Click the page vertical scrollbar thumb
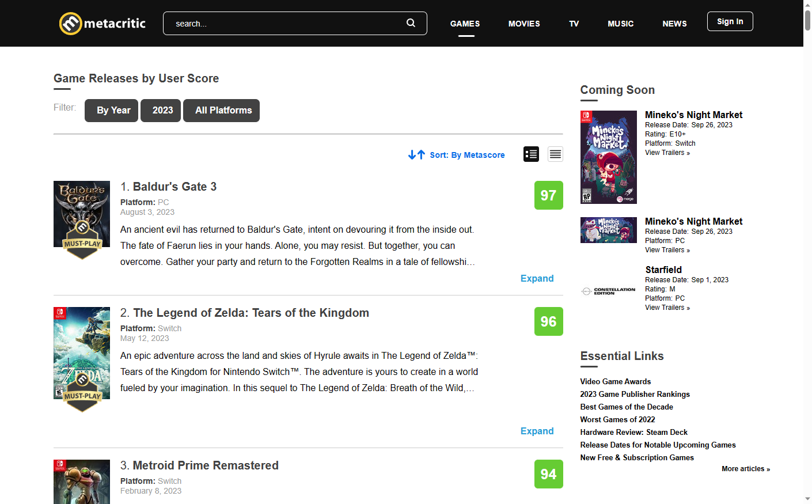This screenshot has width=812, height=504. 807,20
